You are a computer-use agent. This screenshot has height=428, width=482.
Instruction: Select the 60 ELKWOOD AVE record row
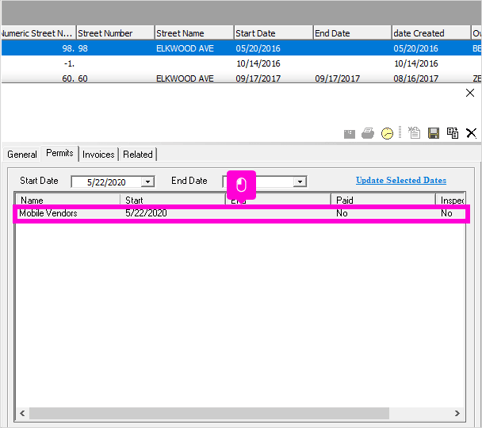point(241,78)
